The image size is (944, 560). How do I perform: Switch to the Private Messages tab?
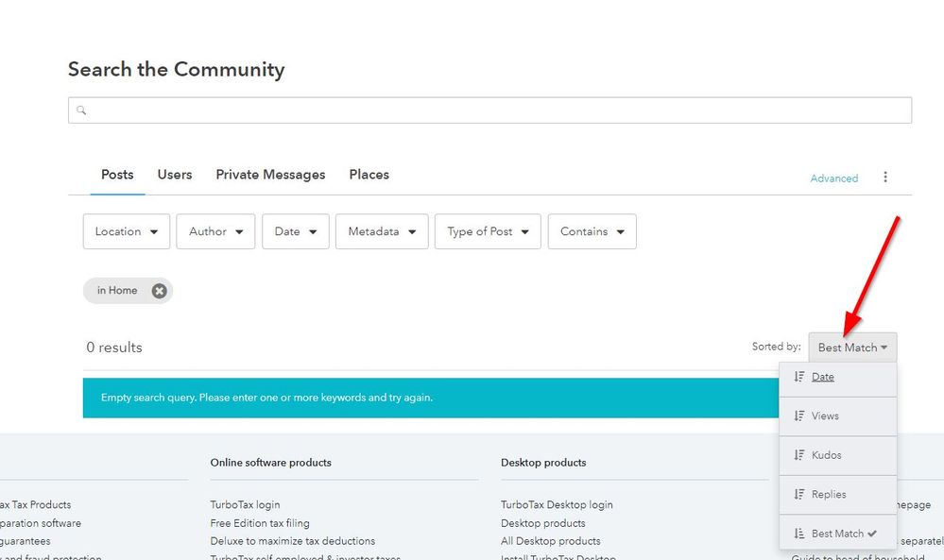pyautogui.click(x=270, y=175)
